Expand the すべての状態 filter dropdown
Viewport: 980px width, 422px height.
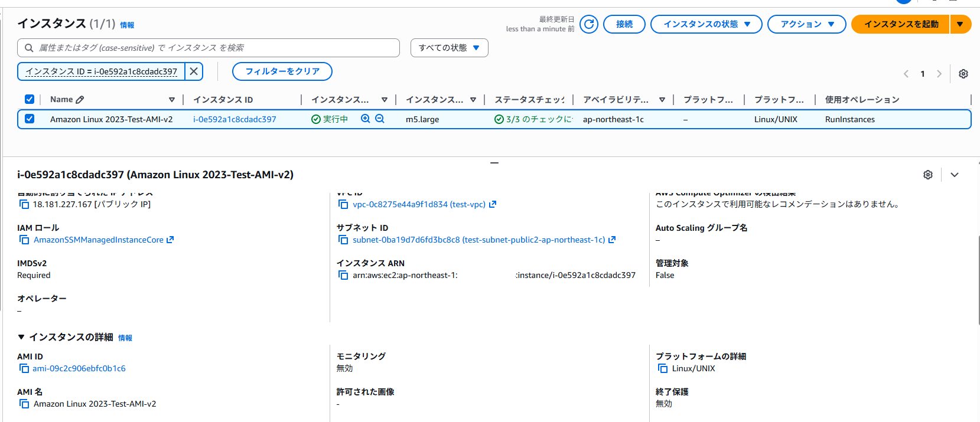pos(449,48)
